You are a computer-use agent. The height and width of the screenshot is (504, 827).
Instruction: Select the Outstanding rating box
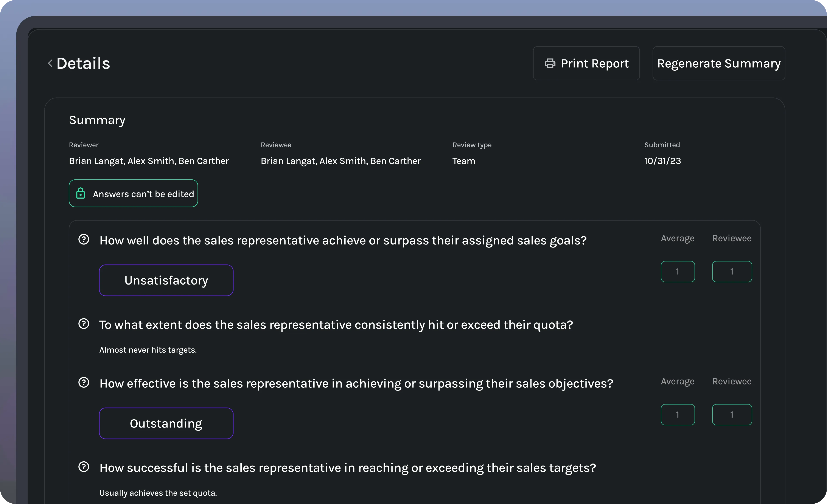click(166, 423)
